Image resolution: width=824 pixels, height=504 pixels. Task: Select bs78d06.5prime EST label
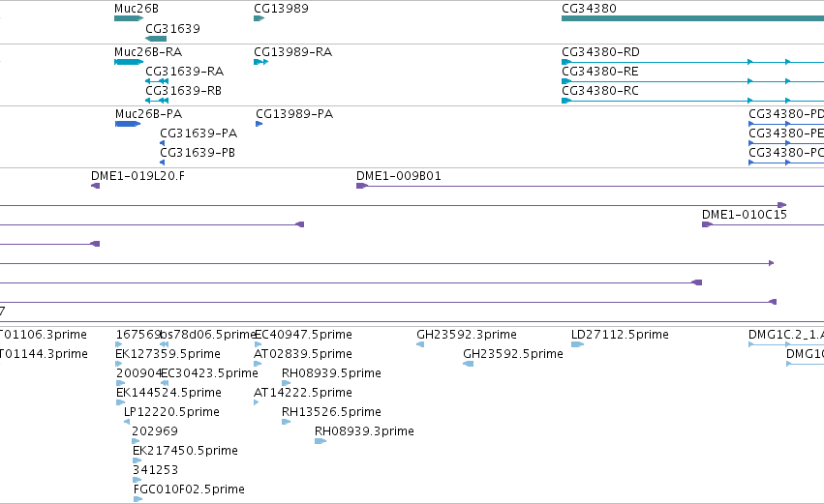[x=208, y=335]
